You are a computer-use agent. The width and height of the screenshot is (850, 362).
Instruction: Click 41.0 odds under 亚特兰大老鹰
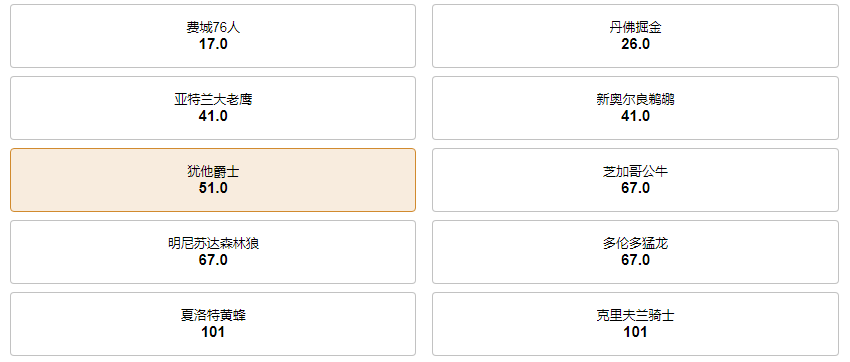click(x=213, y=117)
